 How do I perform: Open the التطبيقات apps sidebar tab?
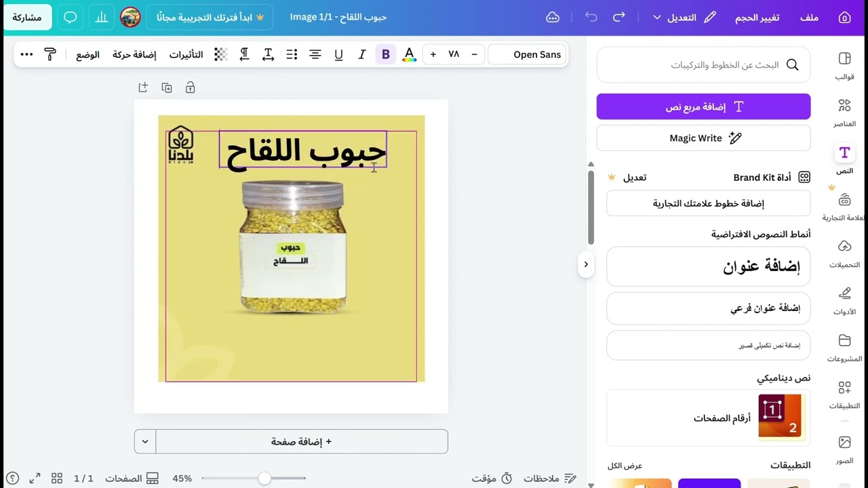(844, 394)
